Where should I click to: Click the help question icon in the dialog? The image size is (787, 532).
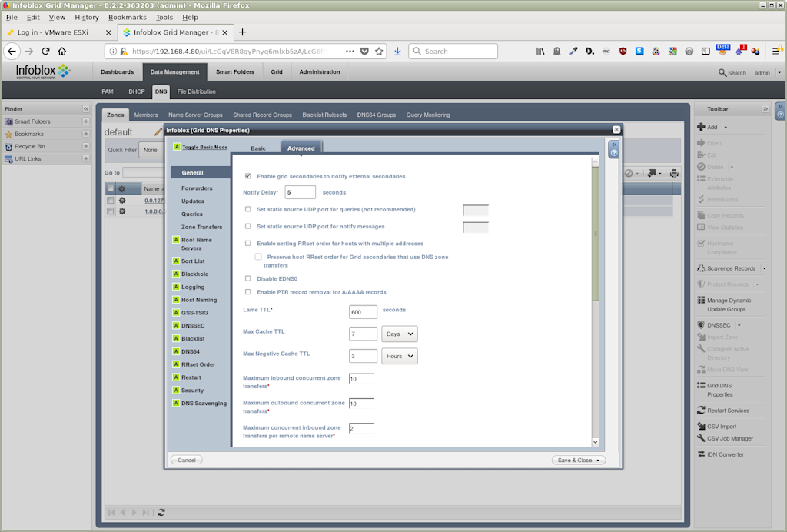(x=614, y=152)
